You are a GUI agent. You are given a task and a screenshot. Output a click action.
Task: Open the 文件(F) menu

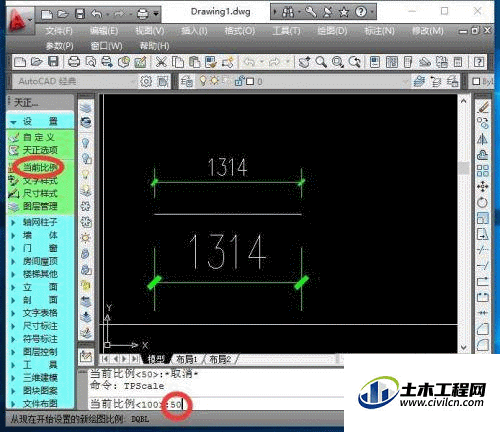pos(59,31)
